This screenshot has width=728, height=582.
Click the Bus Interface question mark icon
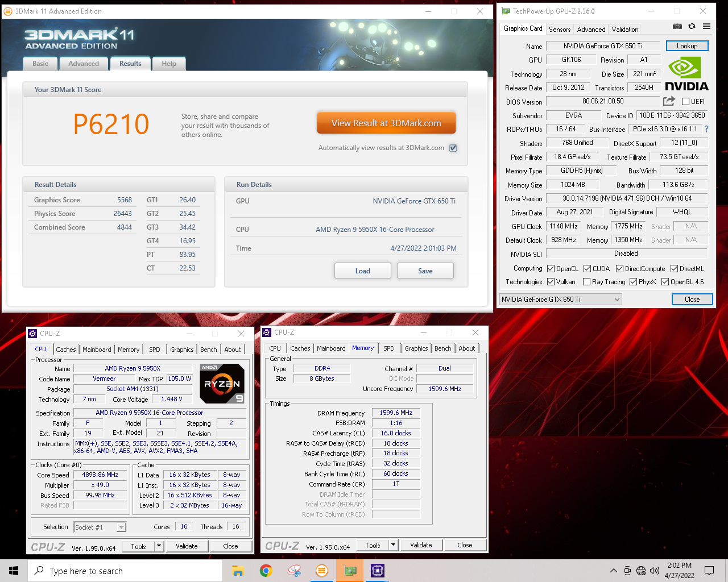click(x=706, y=129)
